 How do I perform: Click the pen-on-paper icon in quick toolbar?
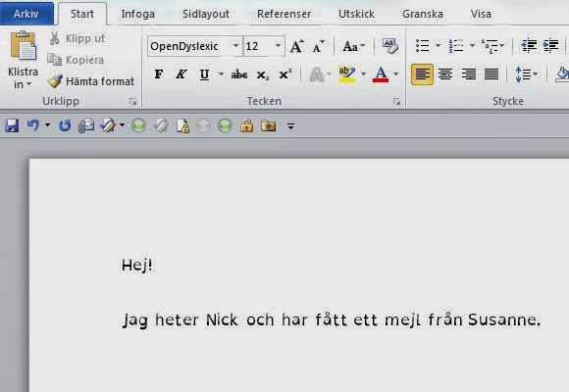pos(108,125)
